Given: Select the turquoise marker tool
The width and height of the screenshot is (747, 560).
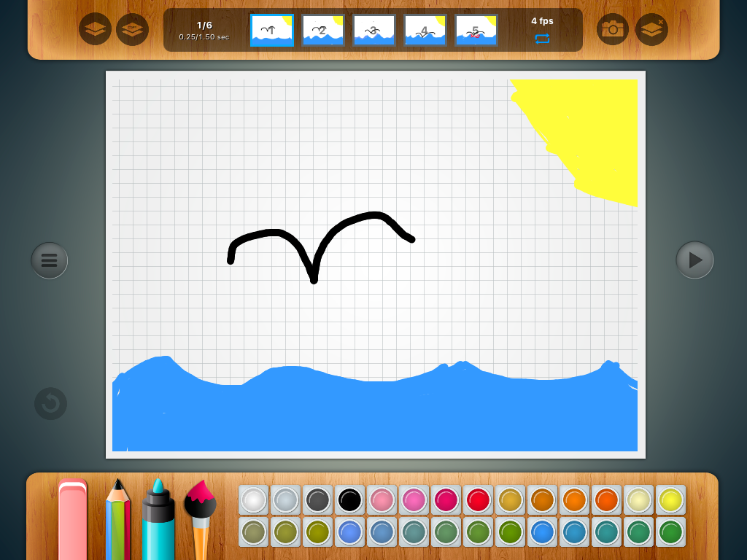Looking at the screenshot, I should (158, 519).
